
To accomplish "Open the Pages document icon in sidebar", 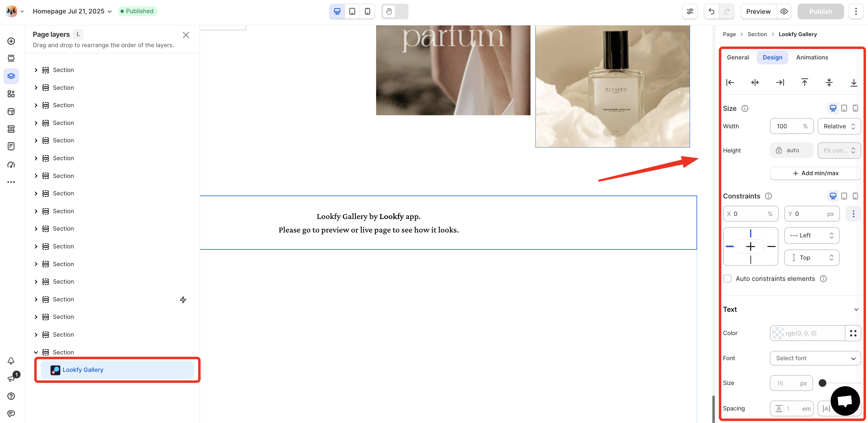I will 11,146.
